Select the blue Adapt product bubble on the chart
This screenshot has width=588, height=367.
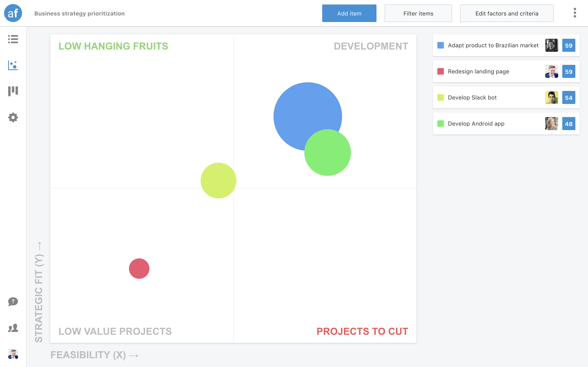[308, 116]
